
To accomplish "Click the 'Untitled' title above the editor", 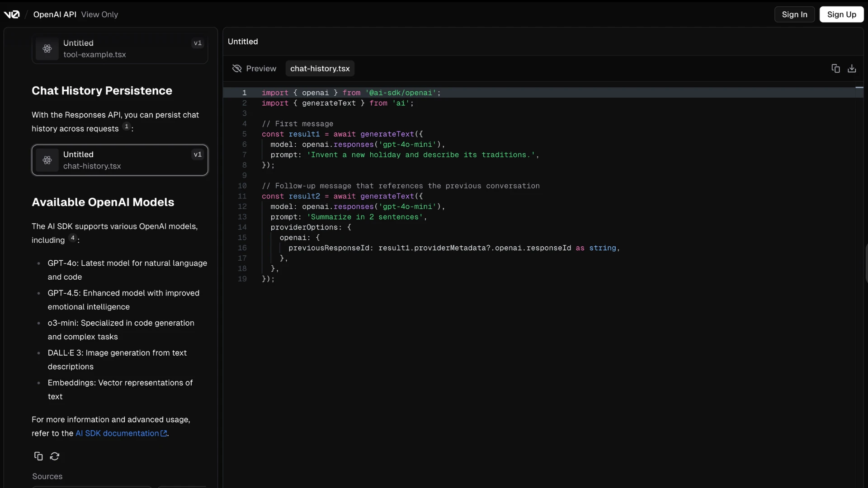I will [x=243, y=42].
